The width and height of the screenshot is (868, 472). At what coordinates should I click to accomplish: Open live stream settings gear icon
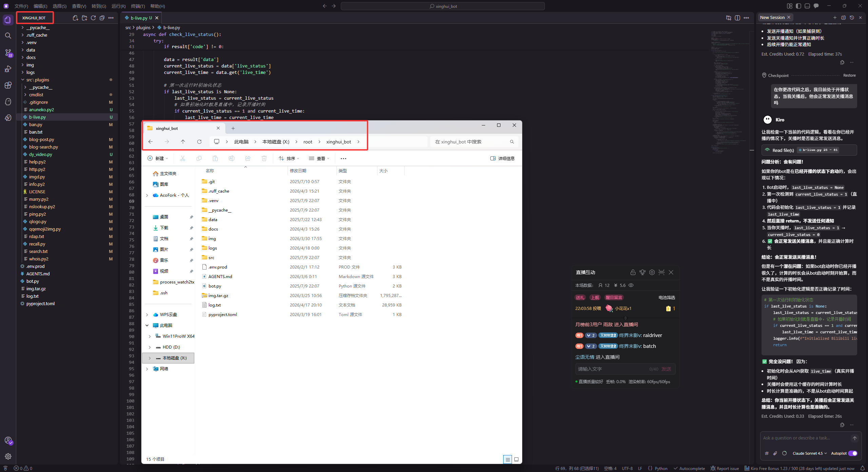652,272
